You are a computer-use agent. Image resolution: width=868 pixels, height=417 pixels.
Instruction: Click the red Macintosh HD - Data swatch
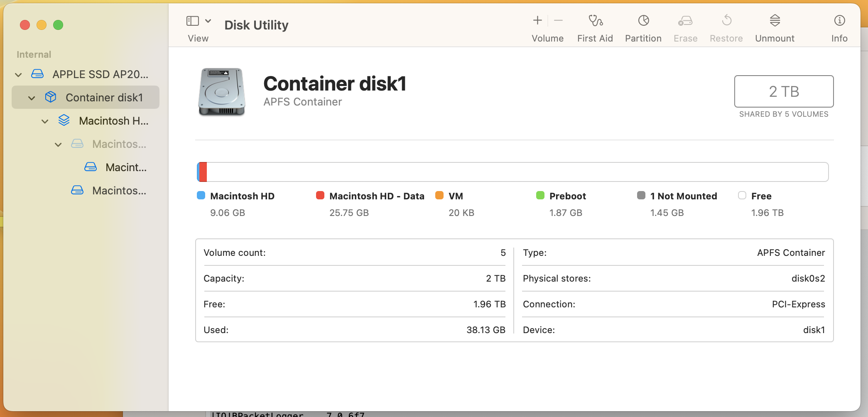coord(320,196)
